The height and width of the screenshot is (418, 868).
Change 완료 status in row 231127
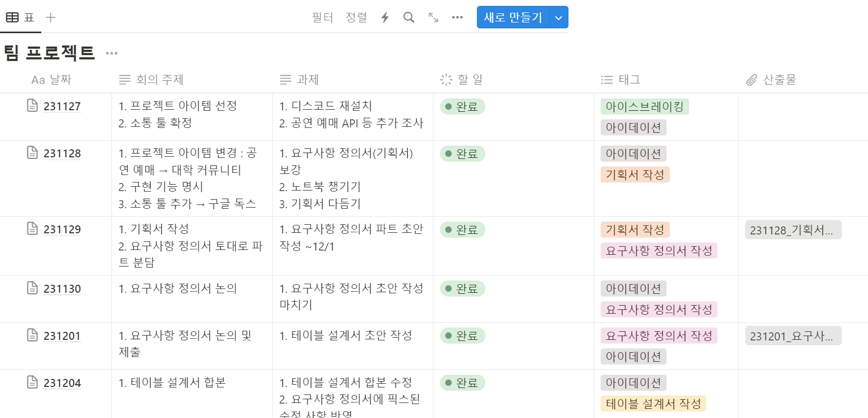click(462, 107)
